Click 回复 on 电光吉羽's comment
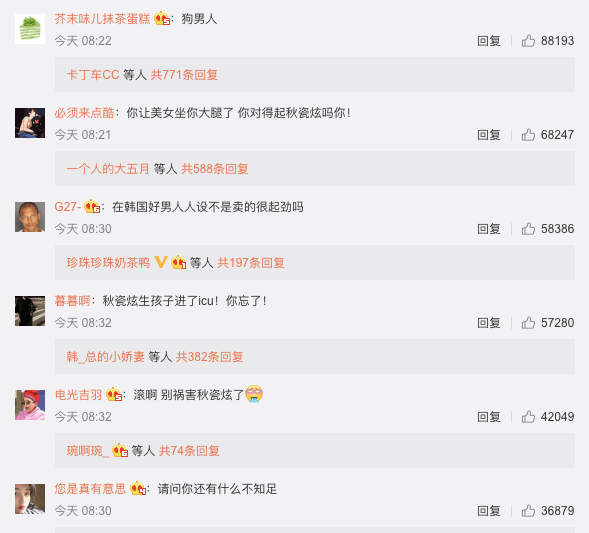The image size is (589, 533). [x=489, y=417]
